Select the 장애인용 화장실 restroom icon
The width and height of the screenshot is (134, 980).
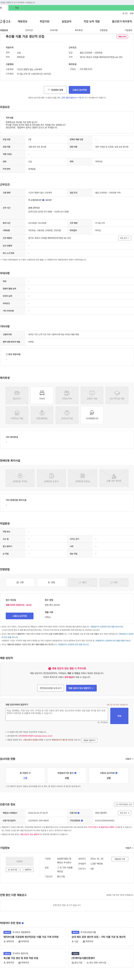pyautogui.click(x=83, y=478)
